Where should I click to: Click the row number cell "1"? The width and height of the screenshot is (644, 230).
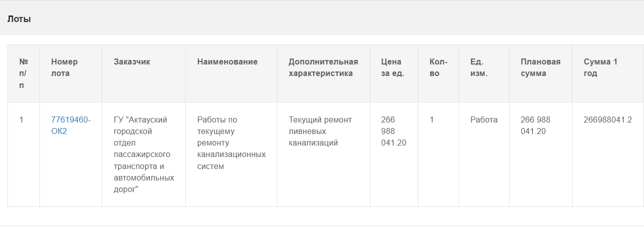pyautogui.click(x=21, y=120)
